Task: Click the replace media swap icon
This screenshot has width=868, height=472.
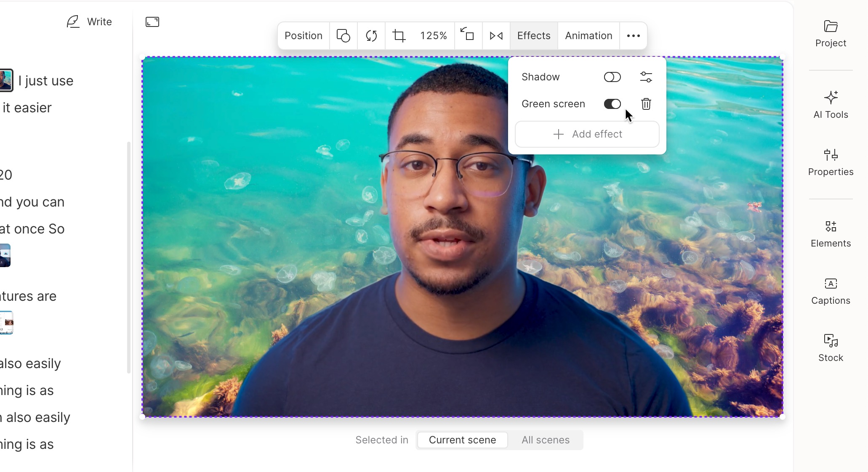Action: click(371, 36)
